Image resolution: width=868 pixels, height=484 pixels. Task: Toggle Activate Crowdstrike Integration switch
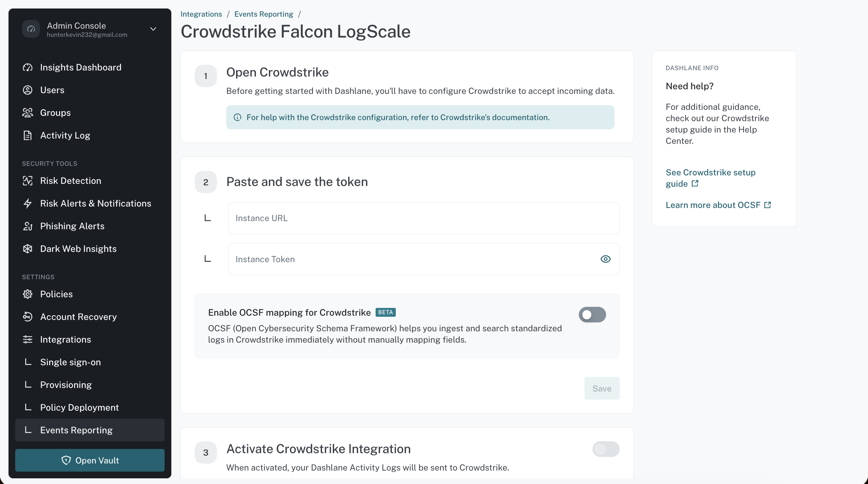(606, 449)
